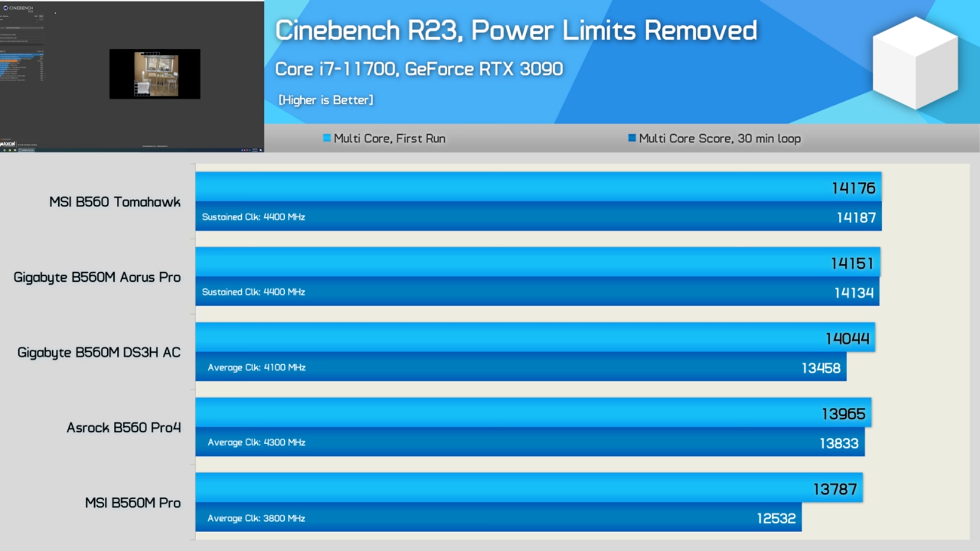Viewport: 980px width, 551px height.
Task: Click the Cinebench logo in the preview
Action: click(x=18, y=8)
